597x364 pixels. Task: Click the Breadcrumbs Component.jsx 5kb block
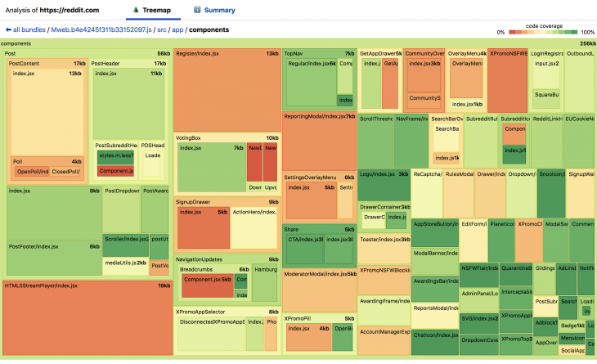207,286
